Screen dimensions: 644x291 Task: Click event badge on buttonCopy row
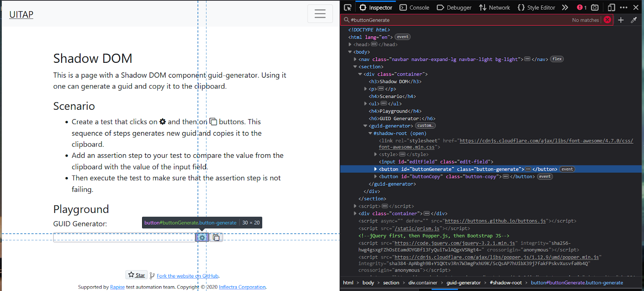(x=545, y=177)
